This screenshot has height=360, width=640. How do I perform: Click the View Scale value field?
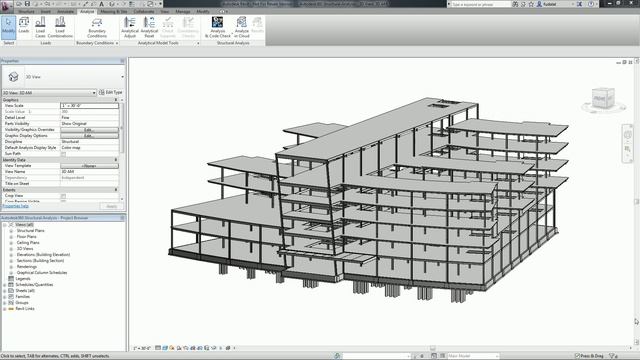pyautogui.click(x=89, y=106)
